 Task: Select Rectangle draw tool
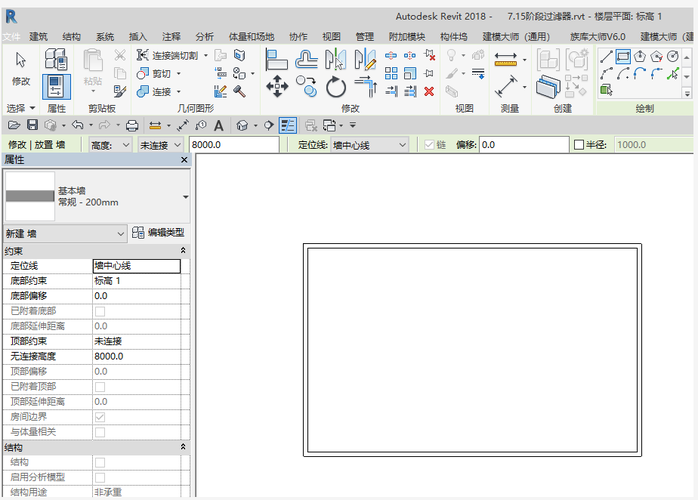(x=623, y=57)
